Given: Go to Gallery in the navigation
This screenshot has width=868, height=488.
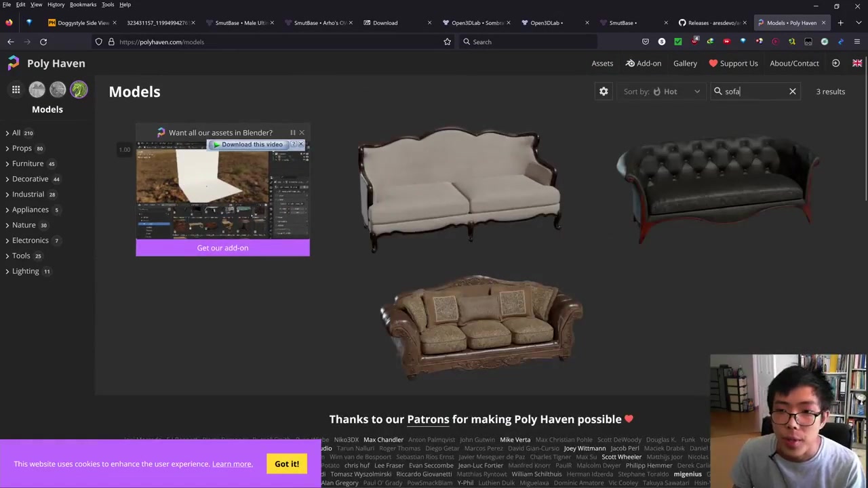Looking at the screenshot, I should tap(685, 63).
